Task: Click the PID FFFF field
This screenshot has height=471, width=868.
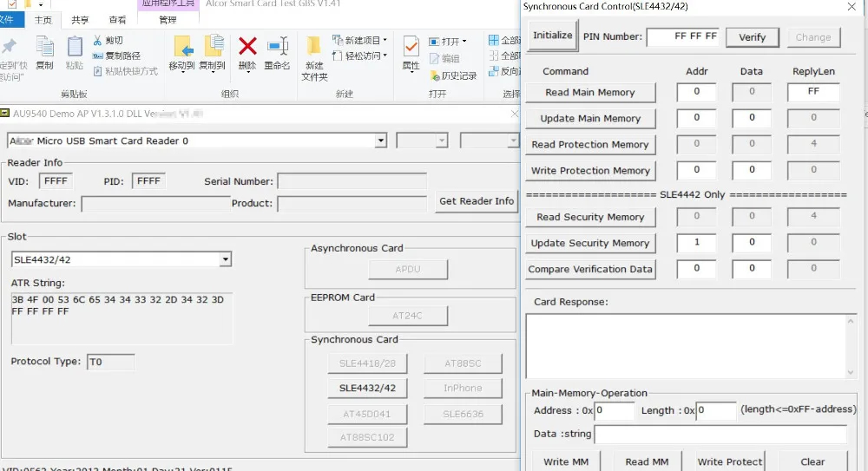Action: point(148,181)
